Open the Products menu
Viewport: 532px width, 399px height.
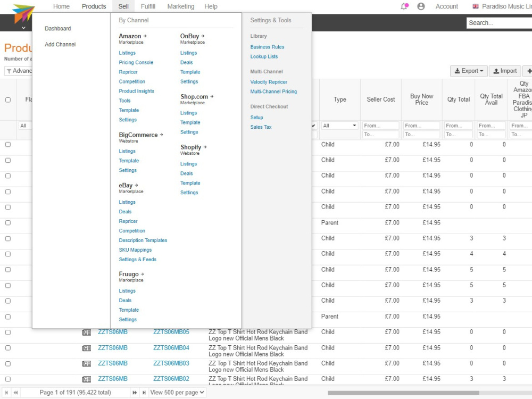[x=94, y=6]
